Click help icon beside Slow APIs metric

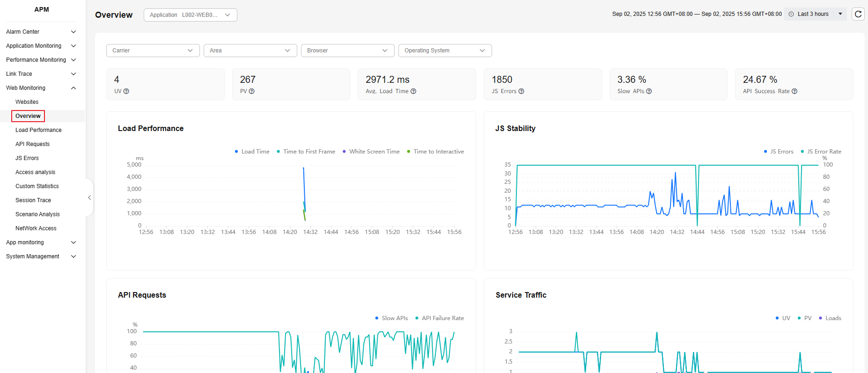(649, 91)
